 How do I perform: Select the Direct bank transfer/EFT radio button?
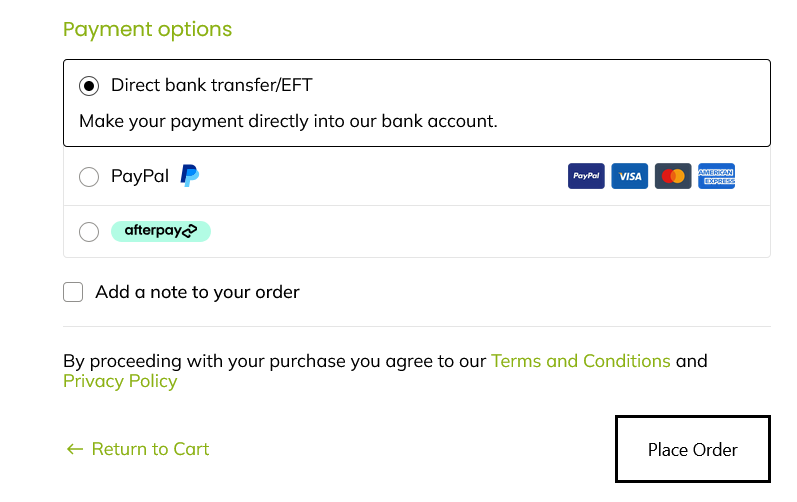pyautogui.click(x=89, y=86)
